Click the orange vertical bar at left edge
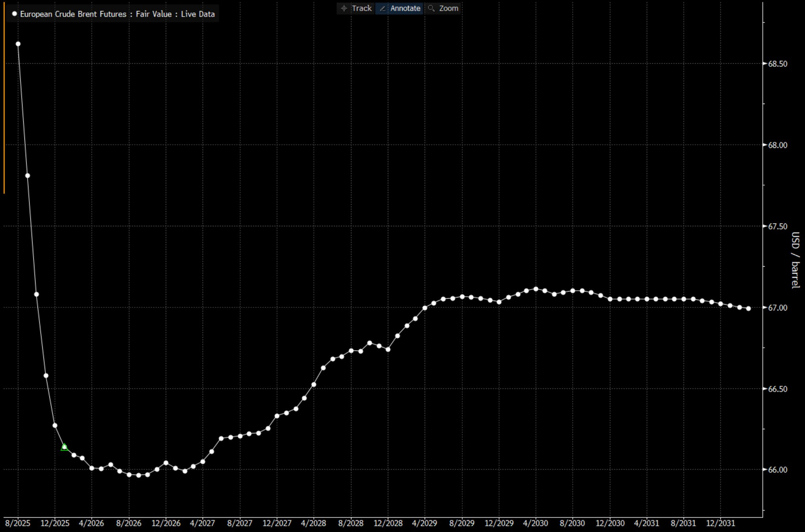The width and height of the screenshot is (805, 532). tap(4, 99)
